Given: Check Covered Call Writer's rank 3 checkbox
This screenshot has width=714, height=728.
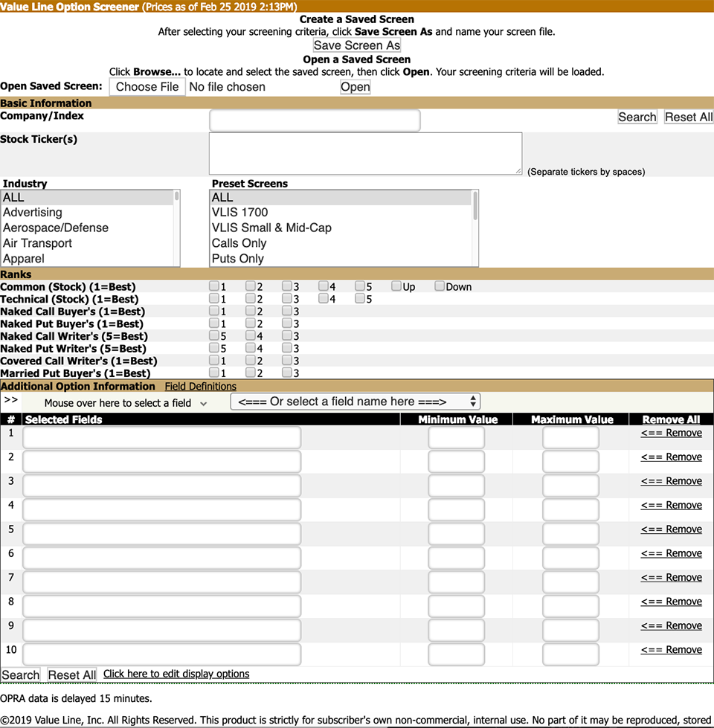Looking at the screenshot, I should pos(287,361).
